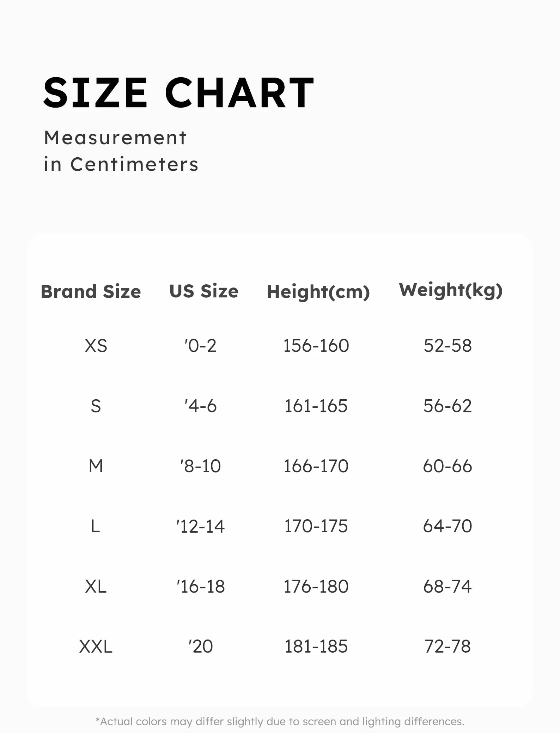Screen dimensions: 560x733
Task: Select the XXL brand size cell
Action: pos(96,647)
